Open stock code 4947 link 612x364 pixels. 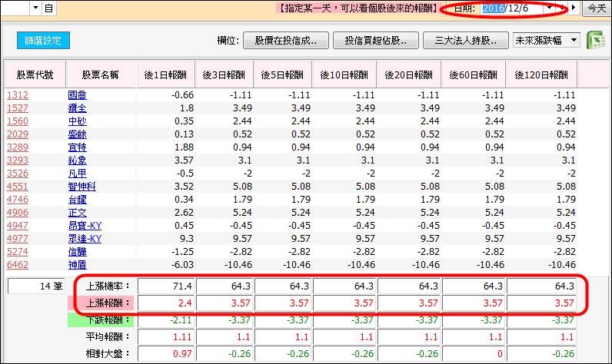point(18,226)
